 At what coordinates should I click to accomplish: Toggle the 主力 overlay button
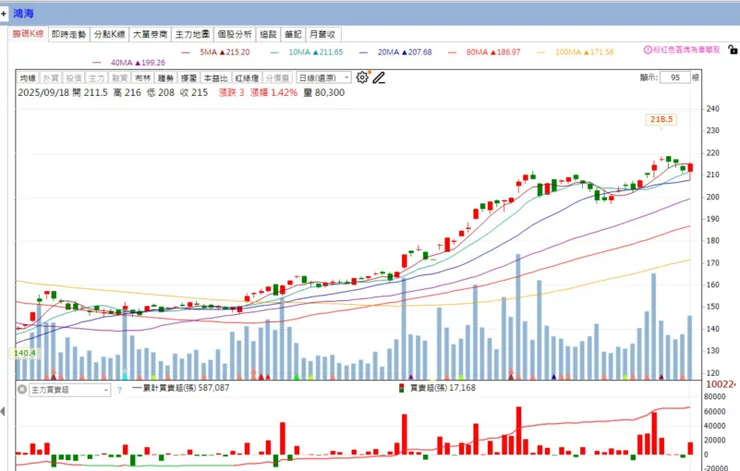click(x=97, y=78)
